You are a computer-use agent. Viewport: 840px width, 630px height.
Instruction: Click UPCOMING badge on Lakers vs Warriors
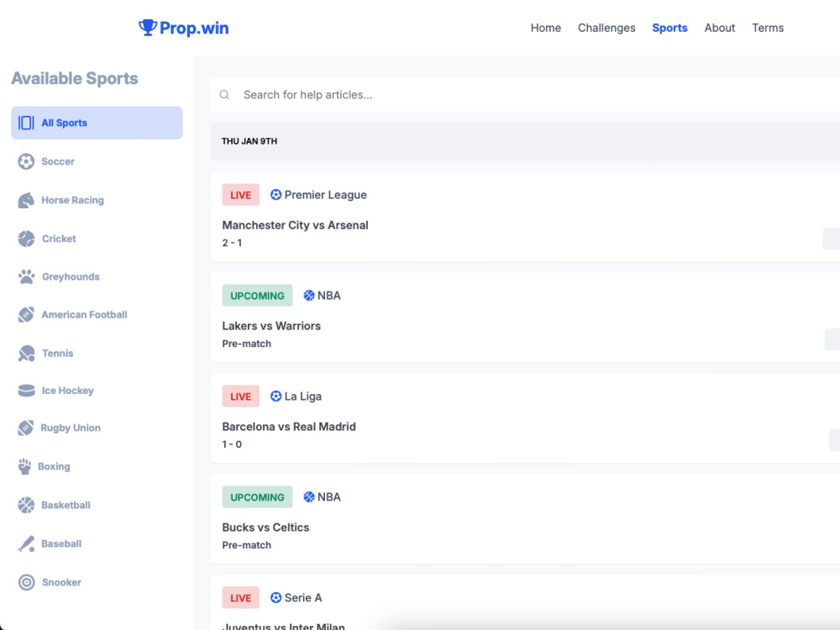(257, 296)
